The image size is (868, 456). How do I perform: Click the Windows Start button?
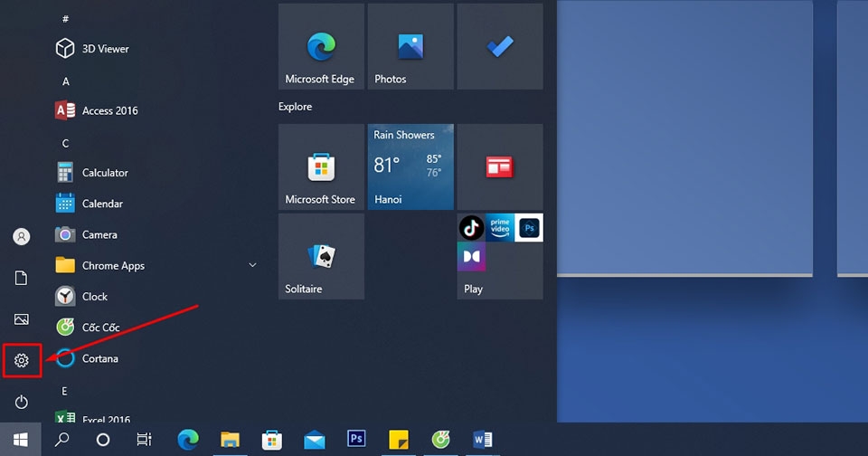(x=21, y=440)
